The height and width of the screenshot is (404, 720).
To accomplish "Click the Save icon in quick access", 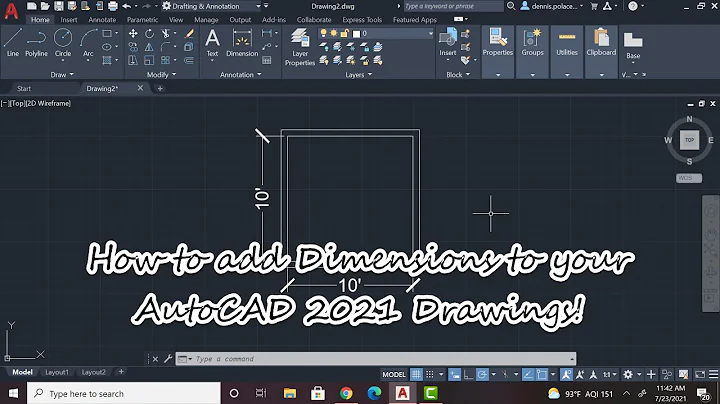I will click(x=58, y=6).
